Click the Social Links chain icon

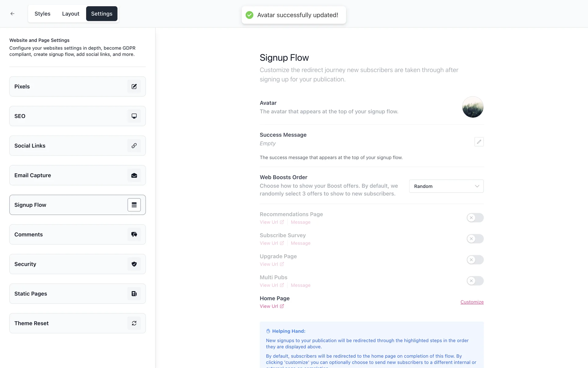coord(134,146)
